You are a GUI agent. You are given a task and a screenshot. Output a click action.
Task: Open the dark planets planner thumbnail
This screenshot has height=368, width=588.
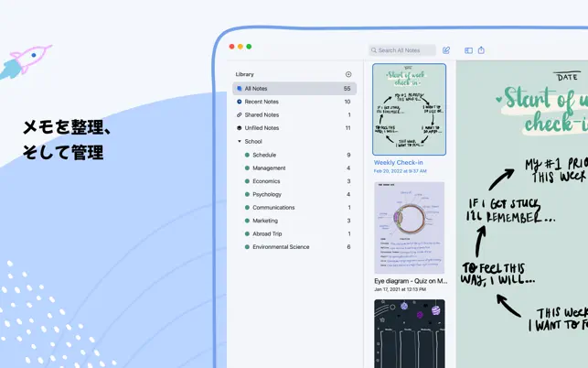pos(410,333)
